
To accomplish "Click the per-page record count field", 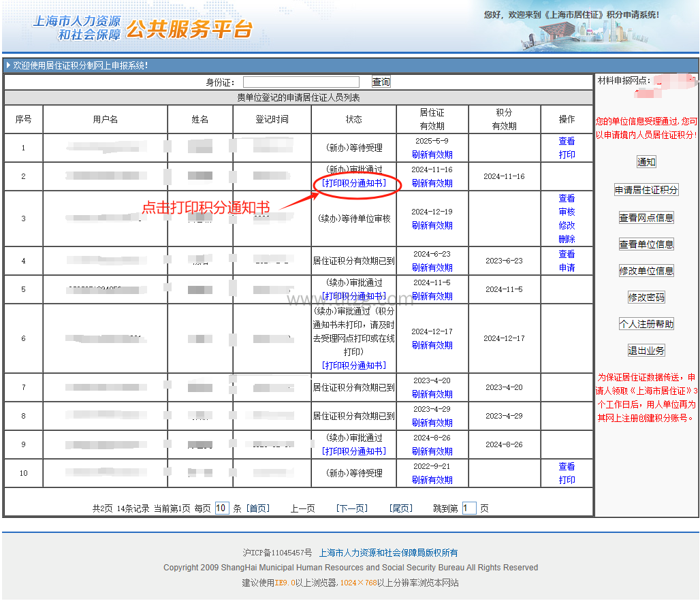I will tap(222, 508).
